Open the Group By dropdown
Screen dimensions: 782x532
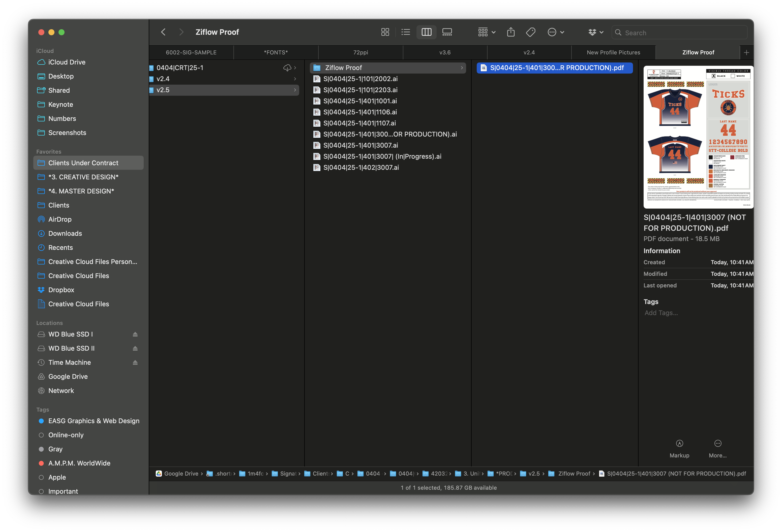click(x=487, y=32)
